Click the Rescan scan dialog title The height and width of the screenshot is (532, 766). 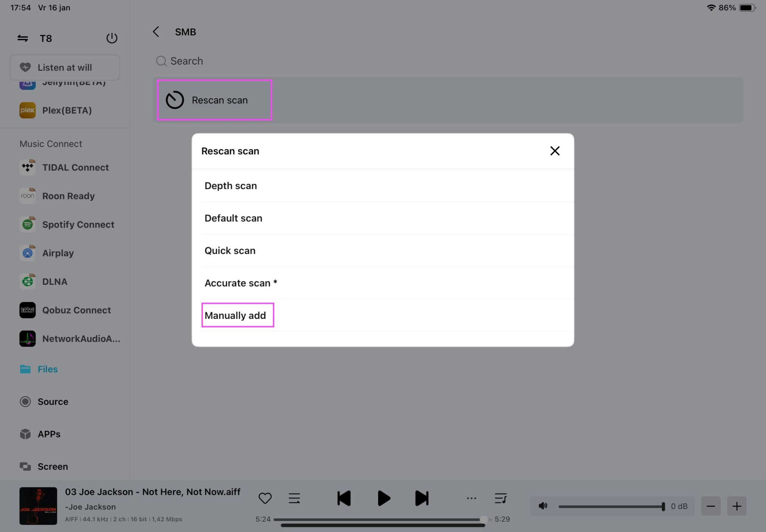click(x=230, y=151)
